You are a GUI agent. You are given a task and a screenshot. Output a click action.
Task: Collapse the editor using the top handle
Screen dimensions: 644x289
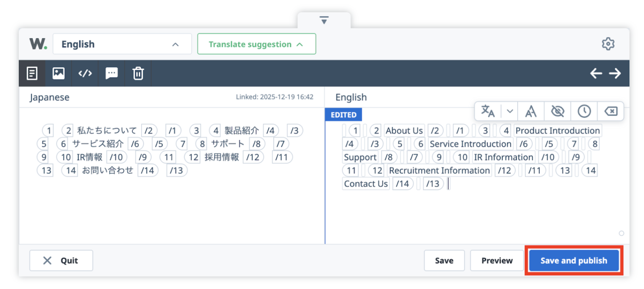324,20
